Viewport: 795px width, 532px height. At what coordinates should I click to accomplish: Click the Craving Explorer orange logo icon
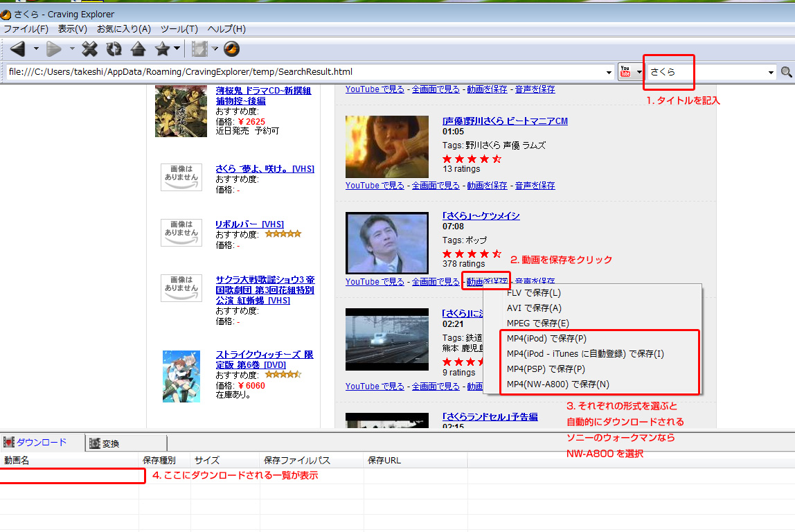(231, 48)
